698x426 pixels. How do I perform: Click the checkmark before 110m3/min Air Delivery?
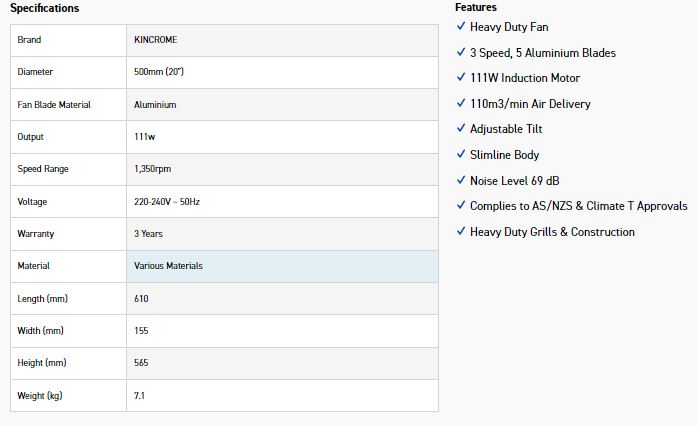tap(460, 104)
